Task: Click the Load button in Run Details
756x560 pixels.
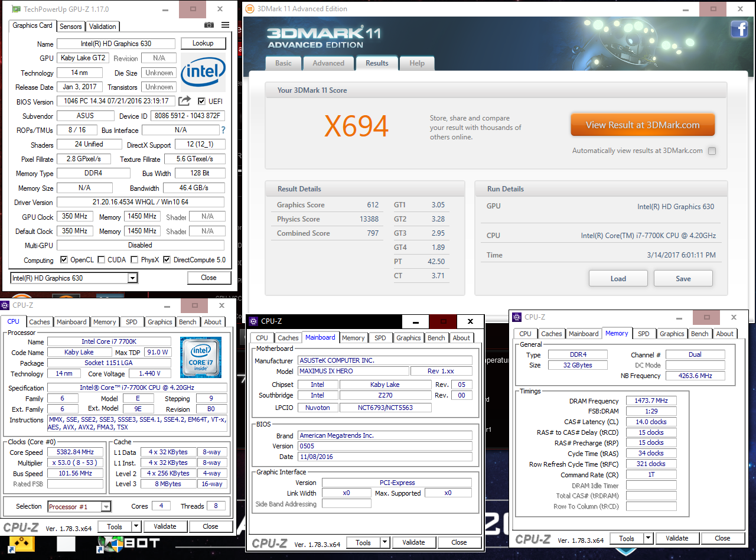Action: (x=618, y=279)
